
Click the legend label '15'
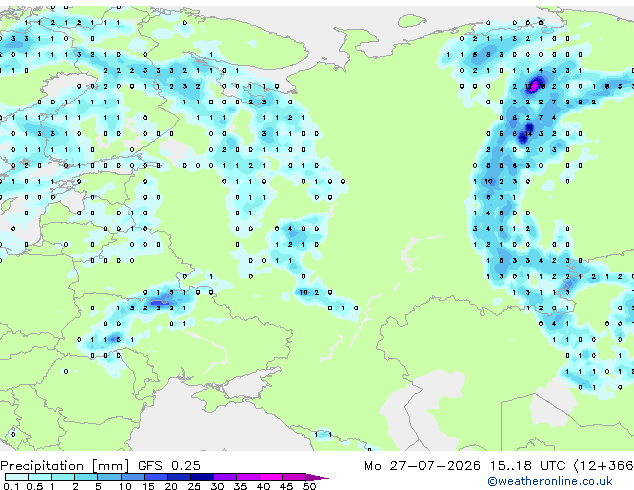tap(148, 486)
